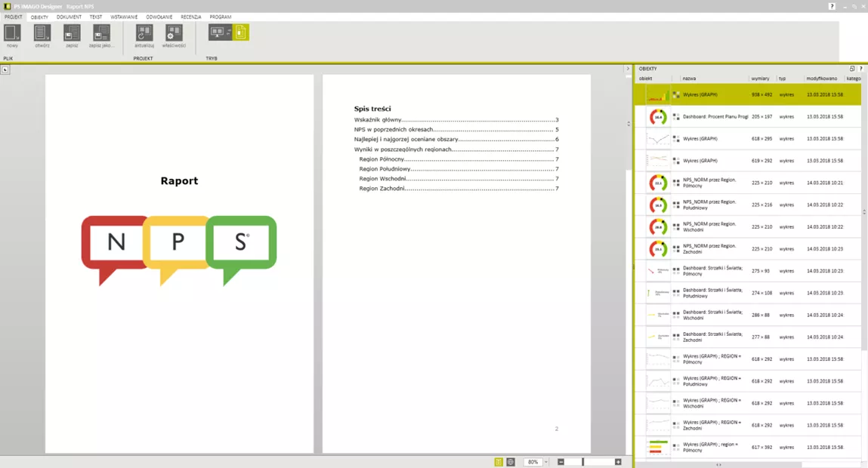The width and height of the screenshot is (868, 468).
Task: Open the WSTAWIANIE ribbon tab
Action: coord(124,17)
